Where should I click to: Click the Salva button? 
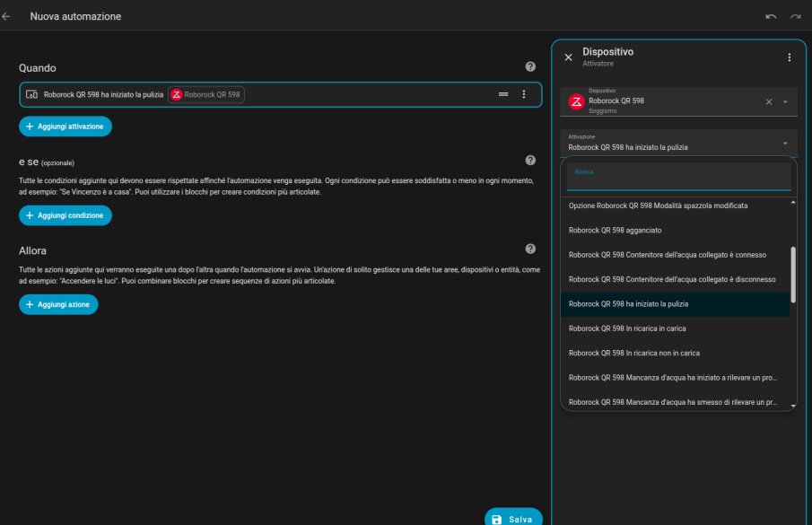coord(513,519)
